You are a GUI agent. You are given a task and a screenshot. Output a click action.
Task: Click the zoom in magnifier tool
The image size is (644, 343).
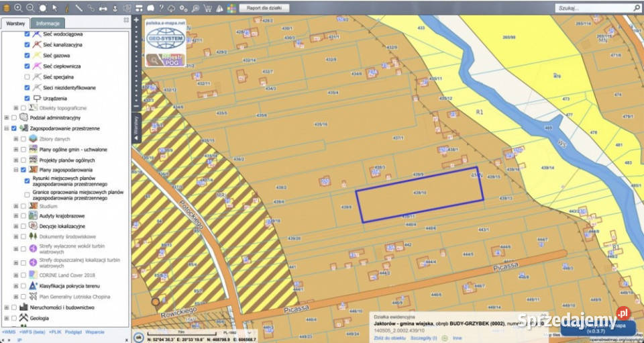click(x=19, y=8)
